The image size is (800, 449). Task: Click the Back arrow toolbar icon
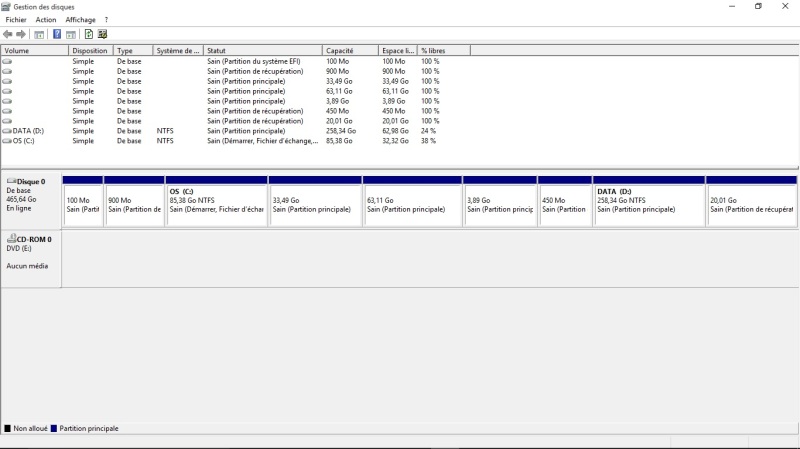click(8, 34)
